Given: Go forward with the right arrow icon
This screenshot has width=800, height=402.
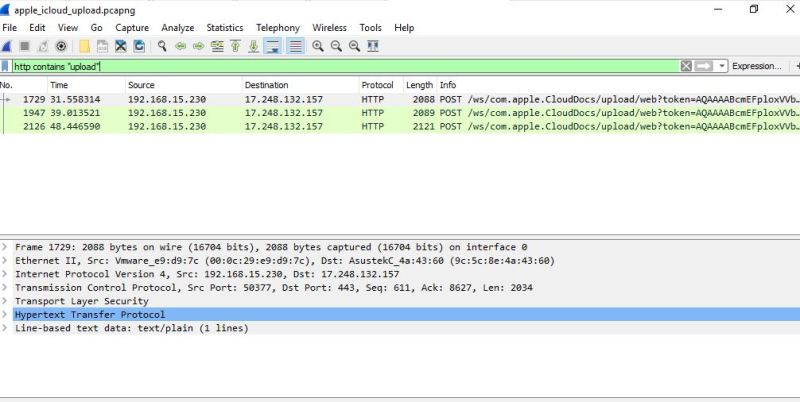Looking at the screenshot, I should [198, 46].
